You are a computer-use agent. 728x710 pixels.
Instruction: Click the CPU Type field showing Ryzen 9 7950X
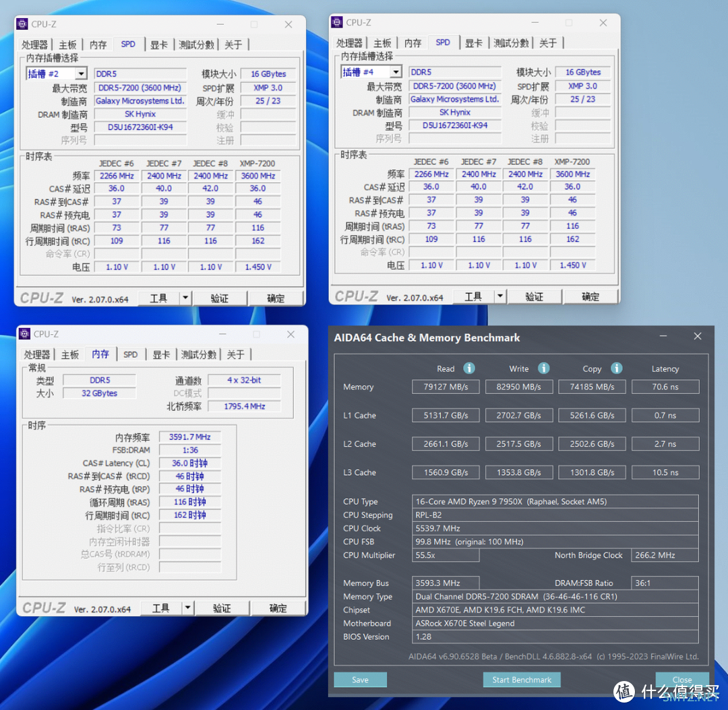tap(555, 502)
